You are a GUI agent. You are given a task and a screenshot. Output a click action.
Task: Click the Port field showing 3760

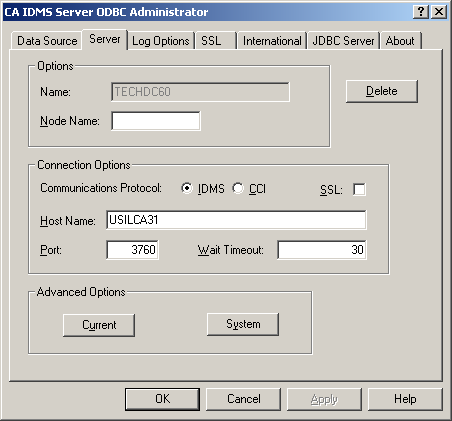pyautogui.click(x=133, y=250)
